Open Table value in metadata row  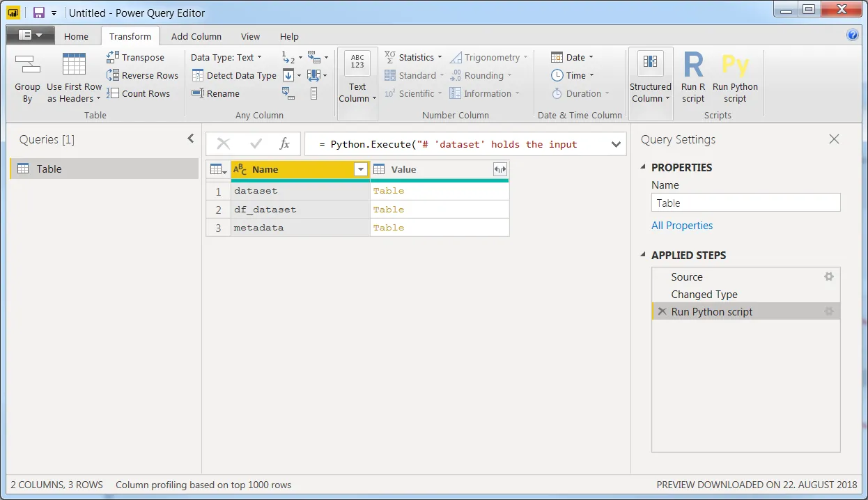389,227
